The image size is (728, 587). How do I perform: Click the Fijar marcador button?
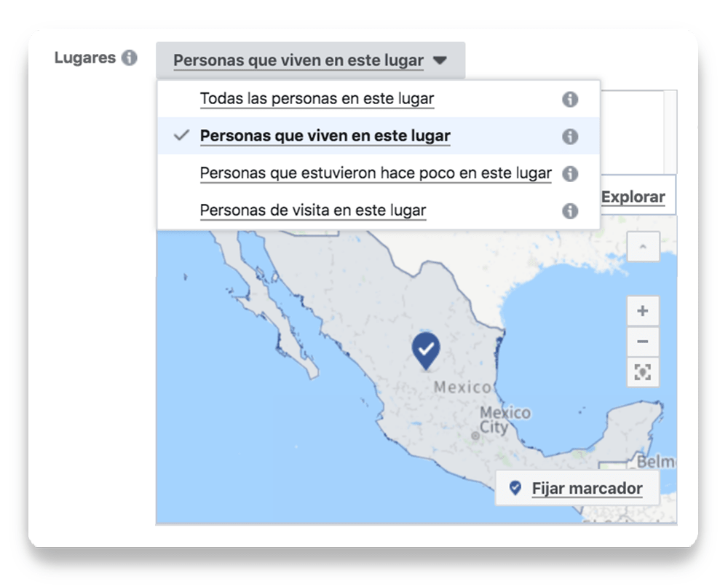coord(577,488)
